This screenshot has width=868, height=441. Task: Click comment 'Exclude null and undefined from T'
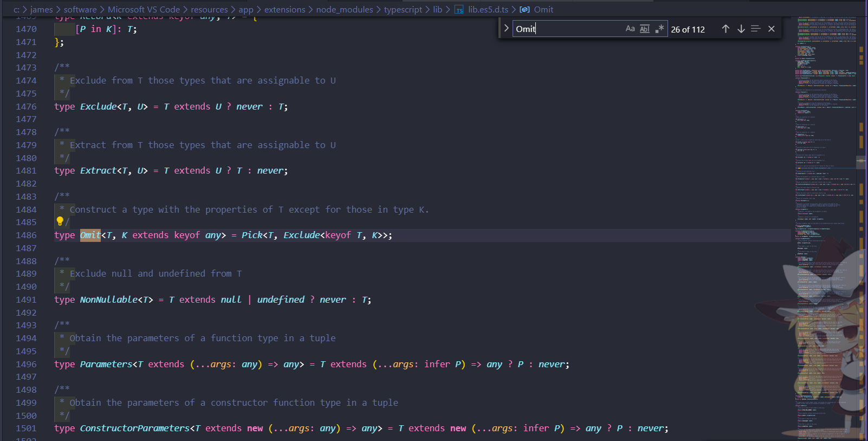[x=156, y=273]
